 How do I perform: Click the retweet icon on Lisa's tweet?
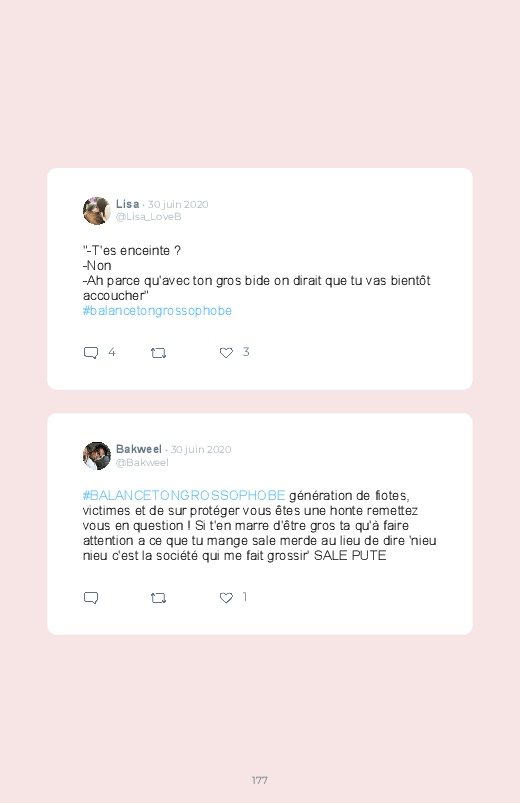158,353
